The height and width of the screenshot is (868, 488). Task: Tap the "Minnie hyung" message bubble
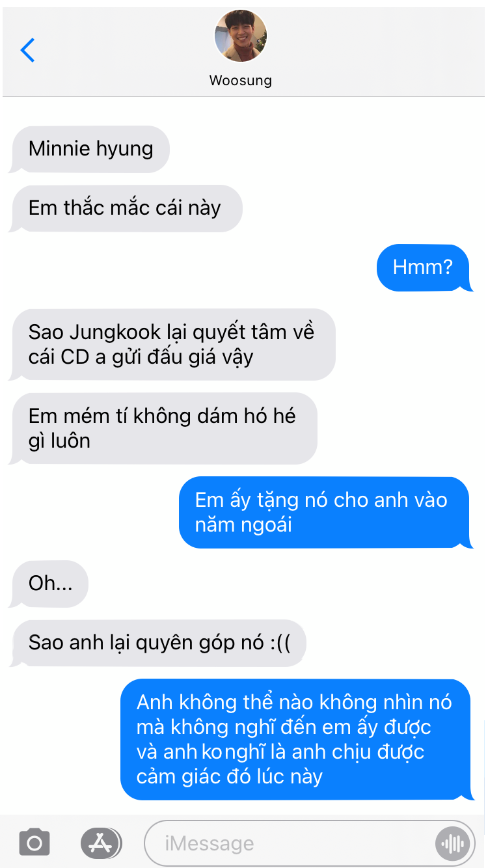(x=90, y=149)
